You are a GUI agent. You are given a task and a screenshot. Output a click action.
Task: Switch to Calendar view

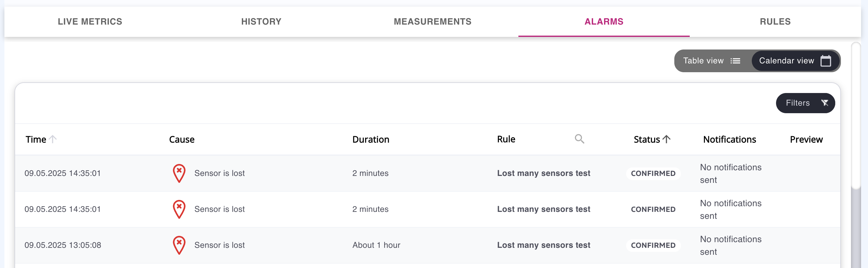(x=795, y=61)
